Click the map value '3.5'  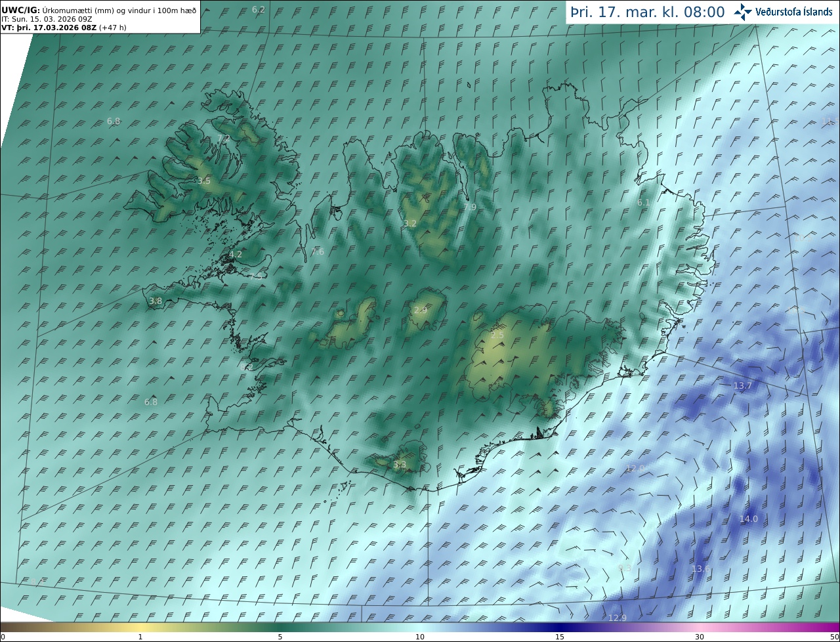coord(203,181)
